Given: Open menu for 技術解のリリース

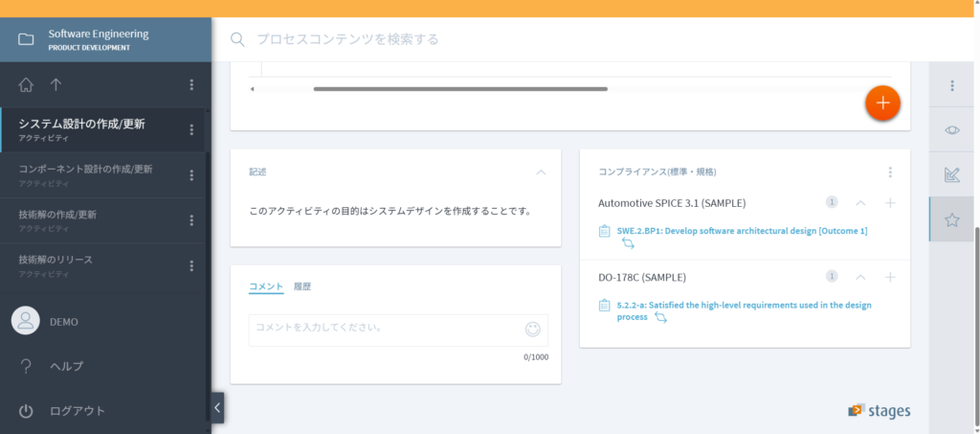Looking at the screenshot, I should (x=191, y=265).
